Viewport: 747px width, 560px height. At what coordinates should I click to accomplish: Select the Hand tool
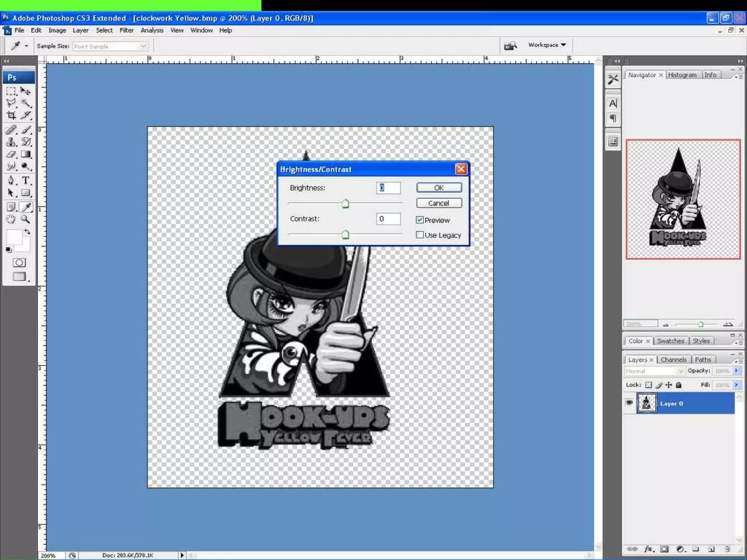[x=11, y=219]
